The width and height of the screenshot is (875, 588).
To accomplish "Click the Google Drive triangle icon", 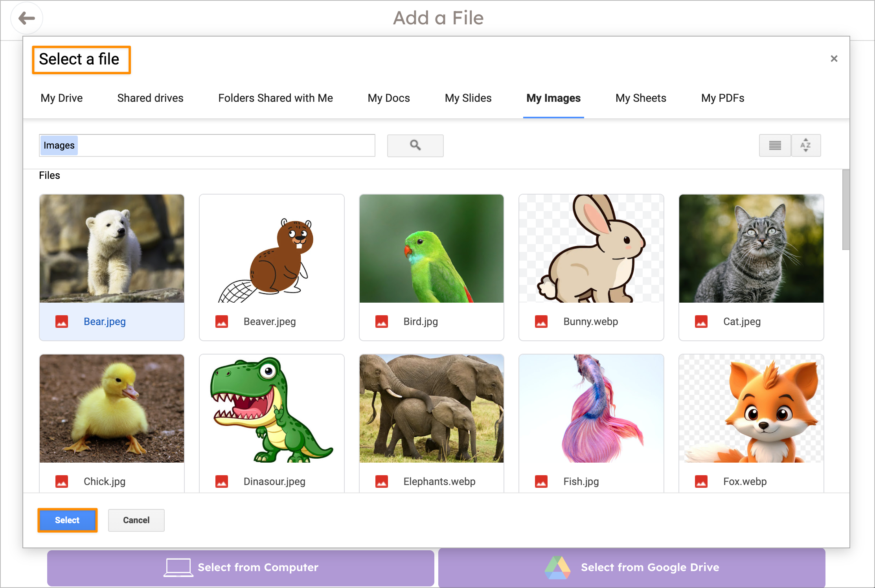I will pyautogui.click(x=558, y=567).
